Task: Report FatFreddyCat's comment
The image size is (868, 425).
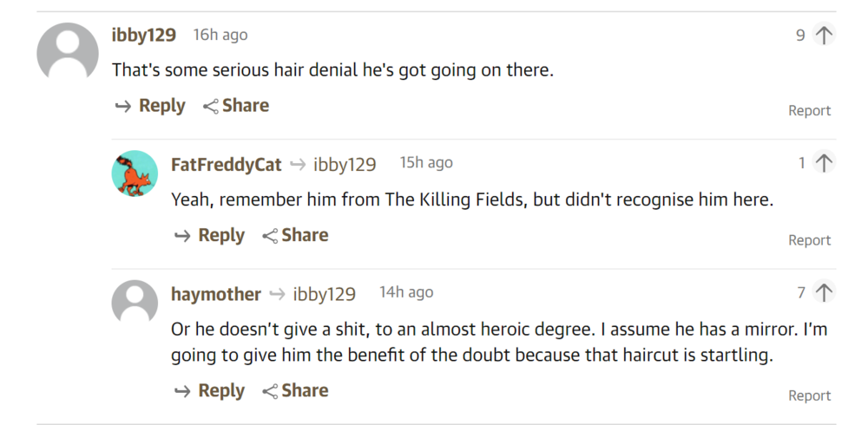Action: tap(809, 240)
